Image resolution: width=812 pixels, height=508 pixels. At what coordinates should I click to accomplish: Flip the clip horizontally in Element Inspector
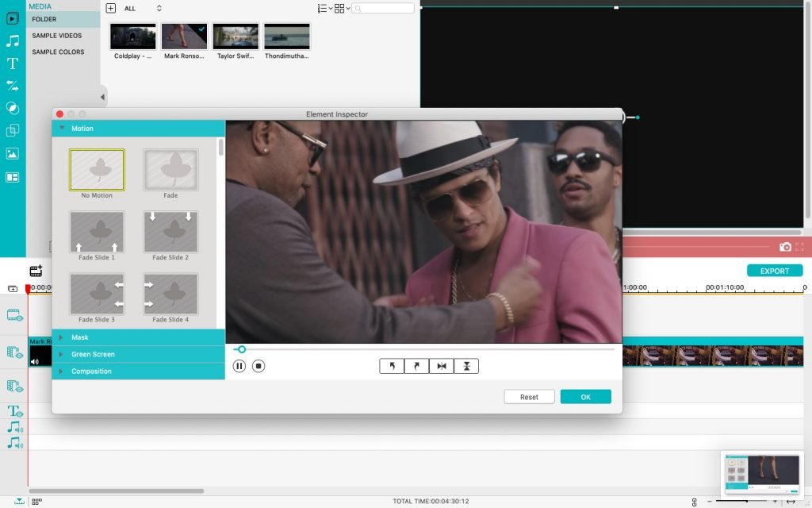click(x=441, y=366)
